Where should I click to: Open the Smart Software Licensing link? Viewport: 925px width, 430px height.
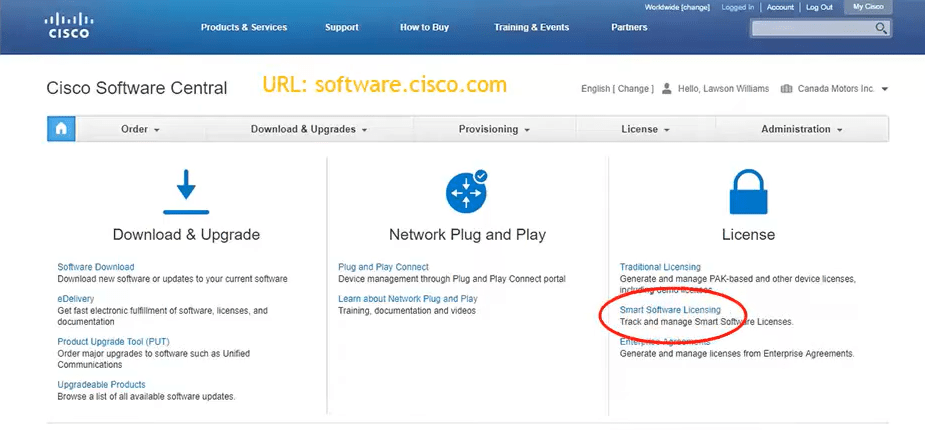(x=670, y=310)
